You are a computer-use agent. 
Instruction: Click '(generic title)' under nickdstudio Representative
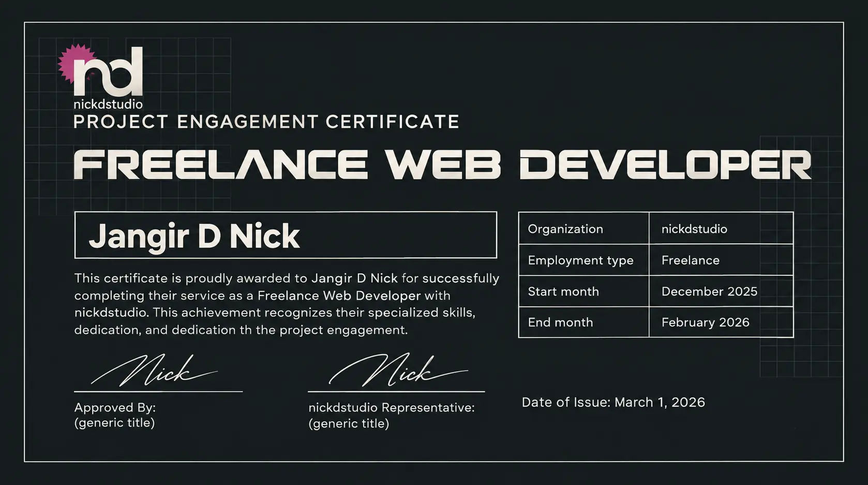pos(349,423)
